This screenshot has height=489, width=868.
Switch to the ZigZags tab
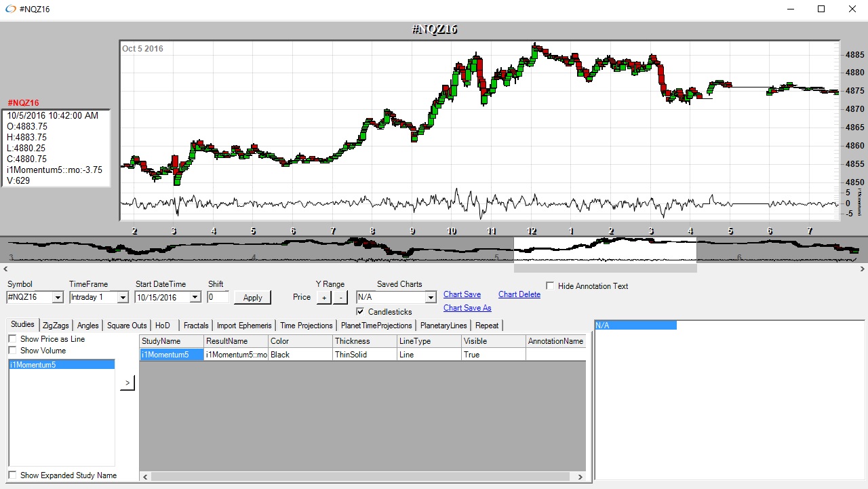tap(56, 326)
